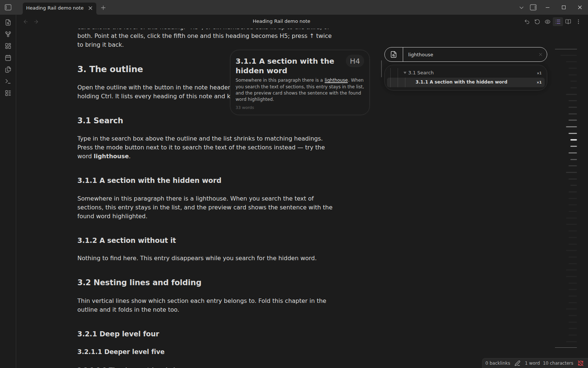The width and height of the screenshot is (588, 368).
Task: Select outline entry 3.1.1 A section with the hidden word
Action: pos(466,82)
